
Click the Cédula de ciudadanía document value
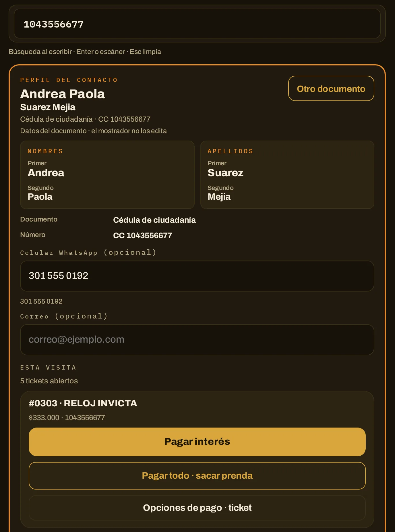(154, 220)
